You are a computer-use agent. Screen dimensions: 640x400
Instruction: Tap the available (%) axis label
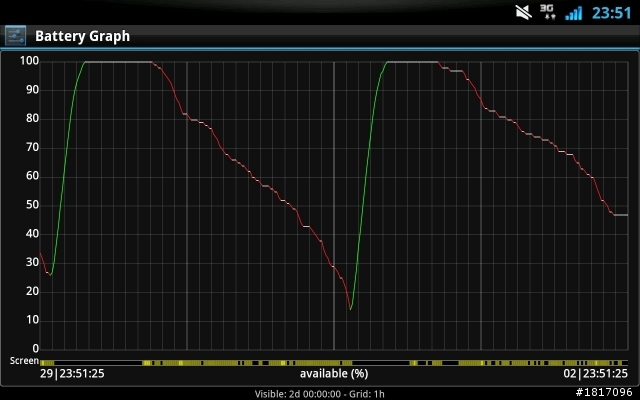(x=334, y=373)
